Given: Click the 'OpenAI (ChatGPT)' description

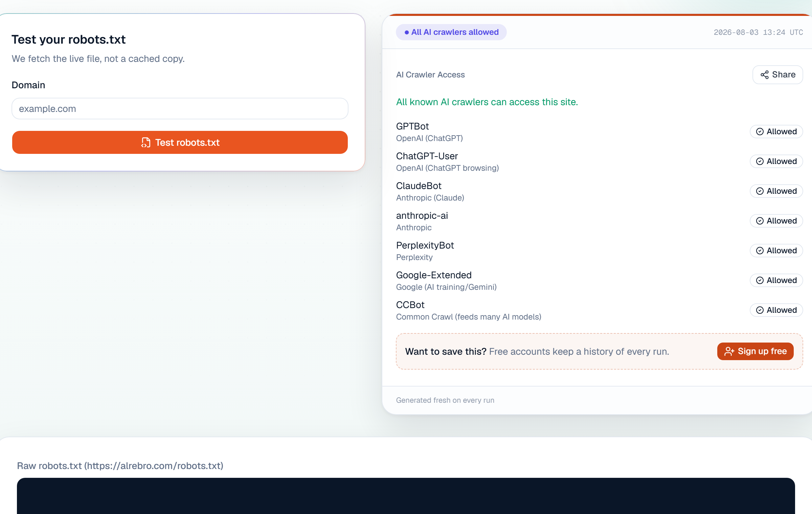Looking at the screenshot, I should 429,138.
